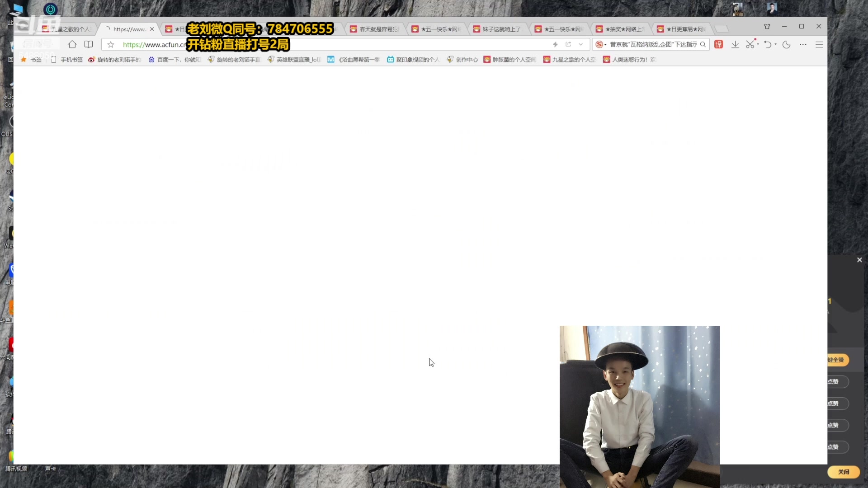Click the screenshot scissors icon
868x488 pixels.
750,44
